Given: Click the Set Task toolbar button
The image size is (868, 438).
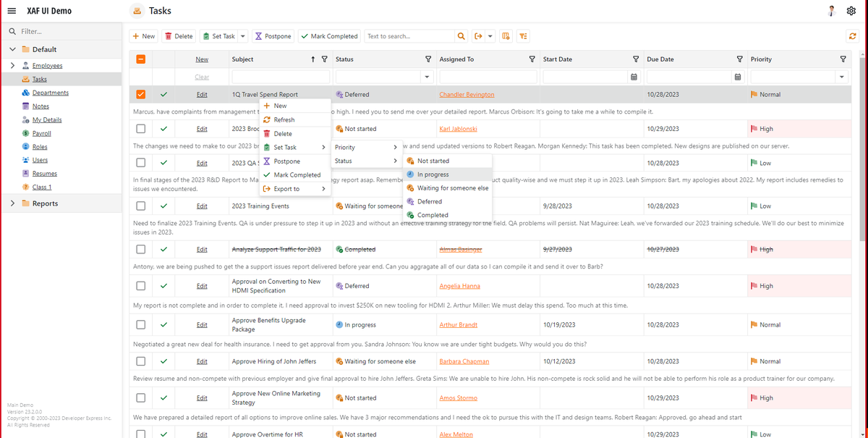Looking at the screenshot, I should (218, 36).
